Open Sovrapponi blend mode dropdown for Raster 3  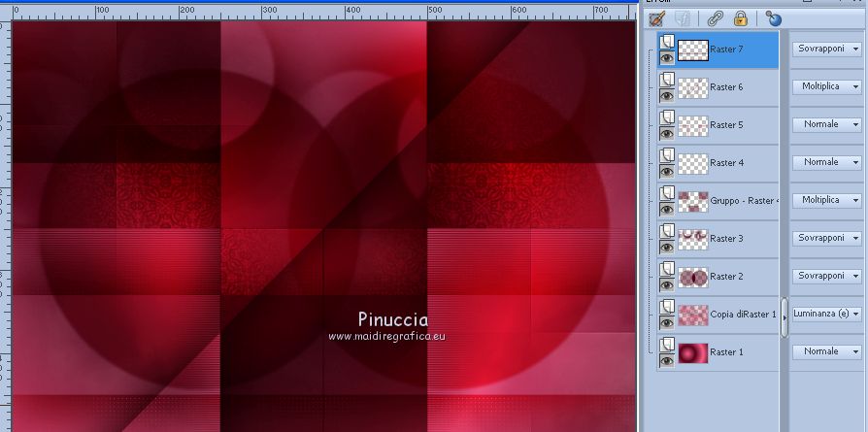click(x=827, y=238)
